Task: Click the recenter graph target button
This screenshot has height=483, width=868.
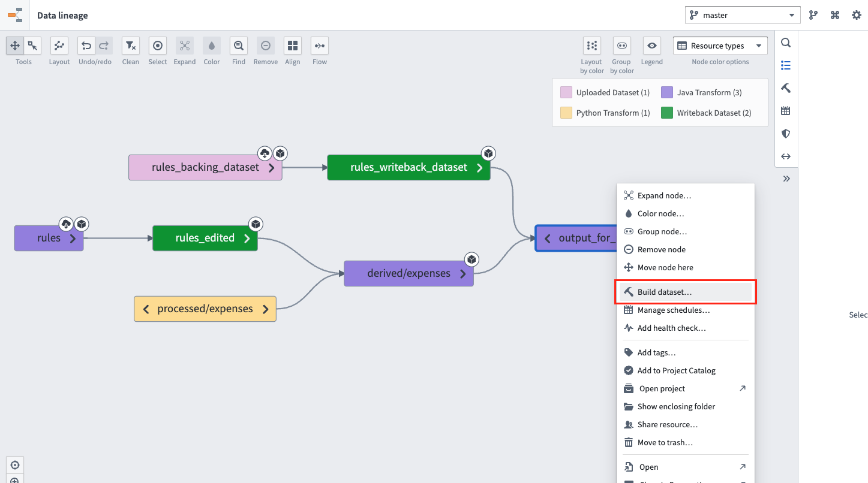Action: pos(15,465)
